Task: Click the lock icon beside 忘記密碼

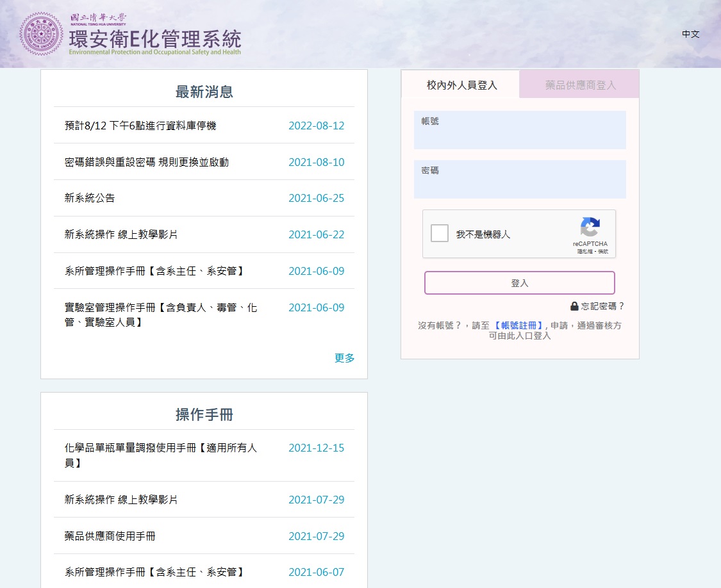Action: [x=574, y=306]
